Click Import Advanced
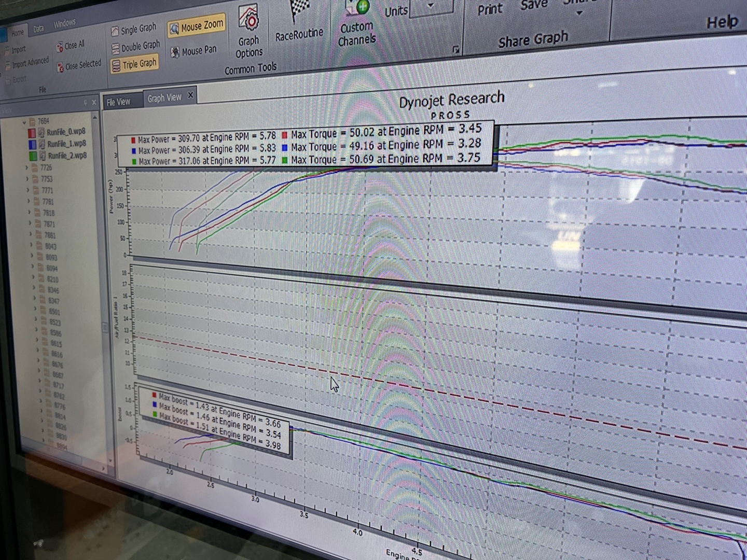Viewport: 747px width, 560px height. coord(30,63)
